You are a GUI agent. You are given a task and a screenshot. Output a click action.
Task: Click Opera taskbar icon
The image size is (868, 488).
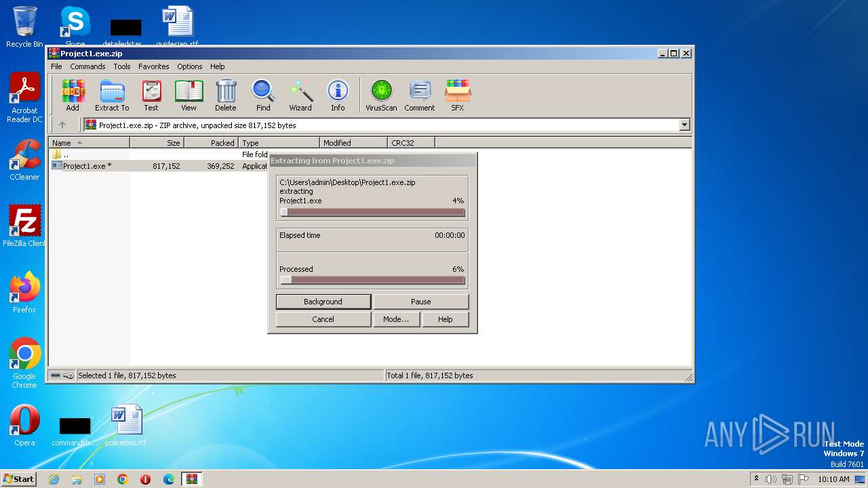[x=145, y=479]
